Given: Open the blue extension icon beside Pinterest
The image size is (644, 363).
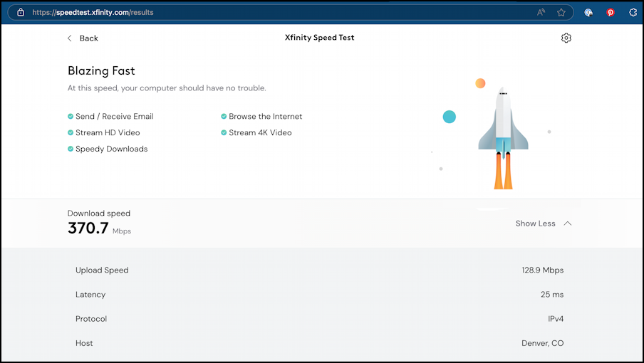Looking at the screenshot, I should click(x=588, y=12).
